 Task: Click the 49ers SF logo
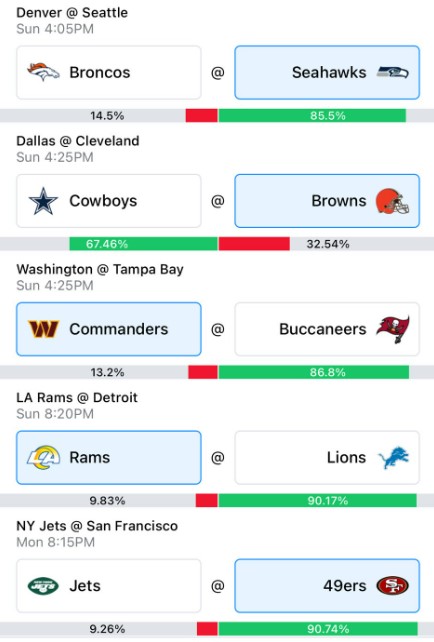click(x=392, y=586)
